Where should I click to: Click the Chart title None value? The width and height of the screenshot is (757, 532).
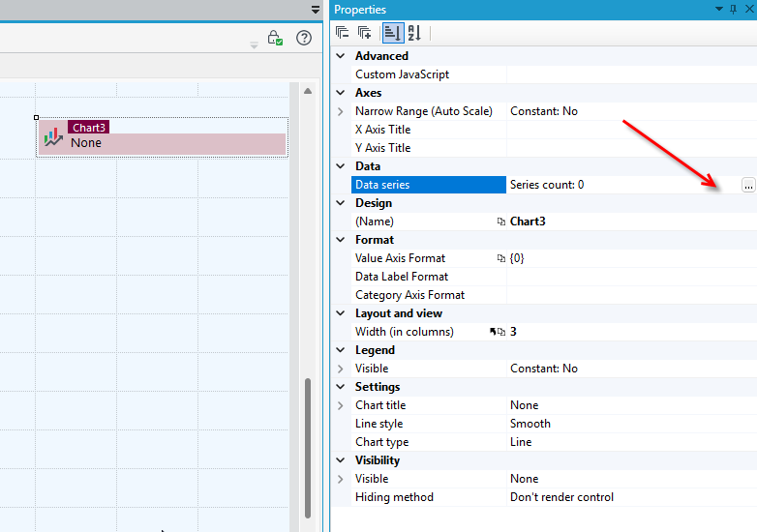524,405
